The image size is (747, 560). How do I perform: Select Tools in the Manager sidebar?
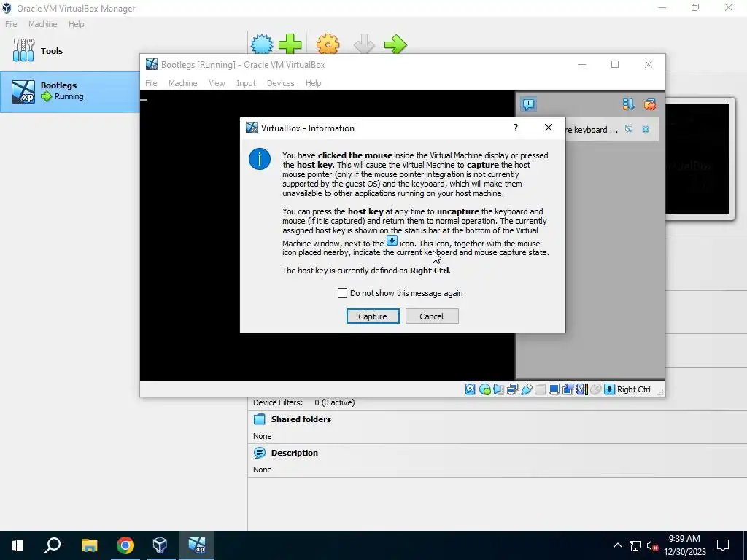(x=38, y=50)
